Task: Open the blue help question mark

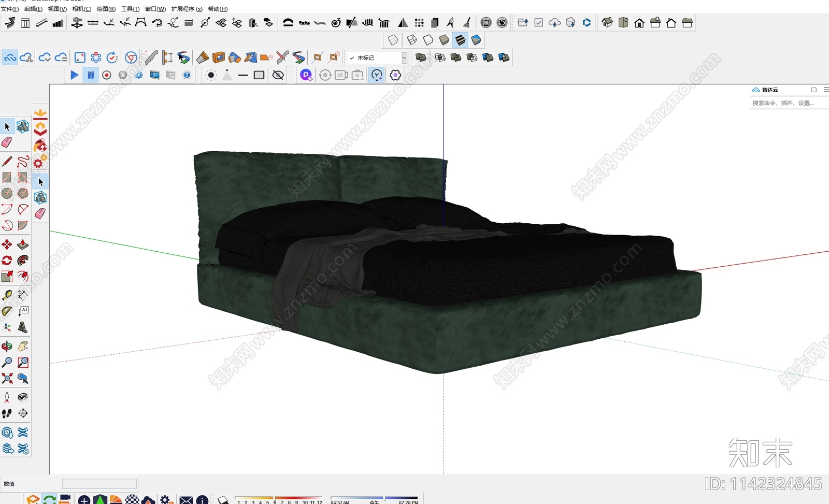Action: pyautogui.click(x=187, y=75)
